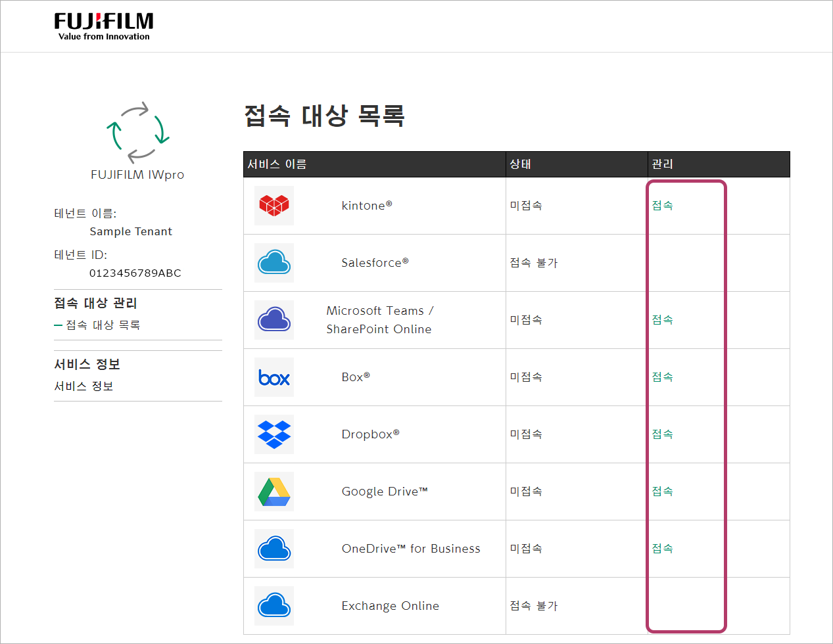Click the kintone service icon
This screenshot has height=644, width=833.
pyautogui.click(x=274, y=206)
